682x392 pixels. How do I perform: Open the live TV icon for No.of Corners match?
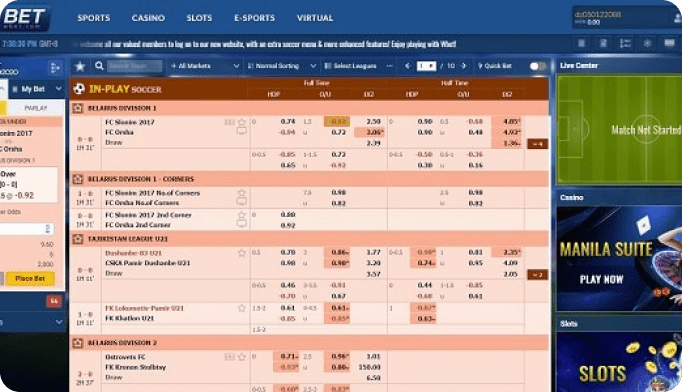pyautogui.click(x=242, y=201)
